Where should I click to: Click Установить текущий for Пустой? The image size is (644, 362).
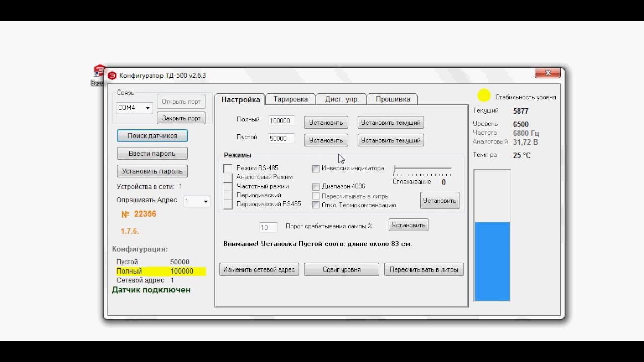(x=391, y=140)
